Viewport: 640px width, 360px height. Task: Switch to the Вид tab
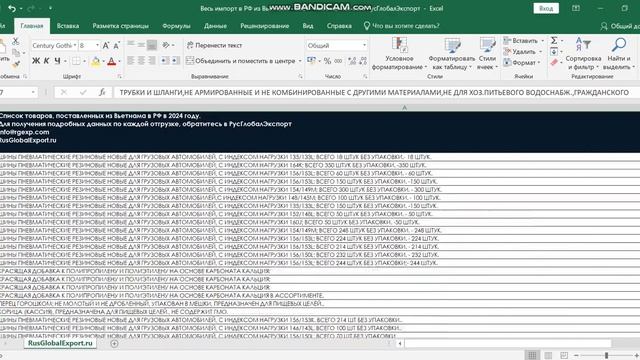point(308,26)
